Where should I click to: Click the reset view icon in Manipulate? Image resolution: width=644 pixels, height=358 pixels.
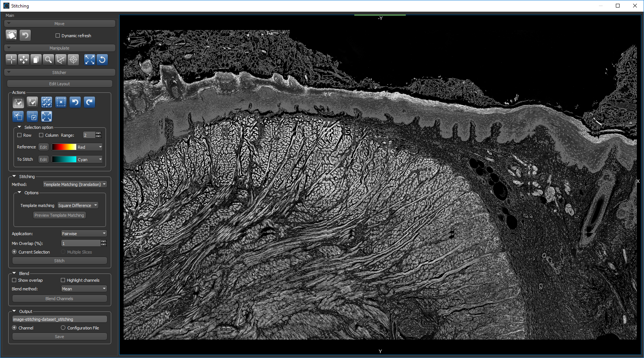pos(102,60)
